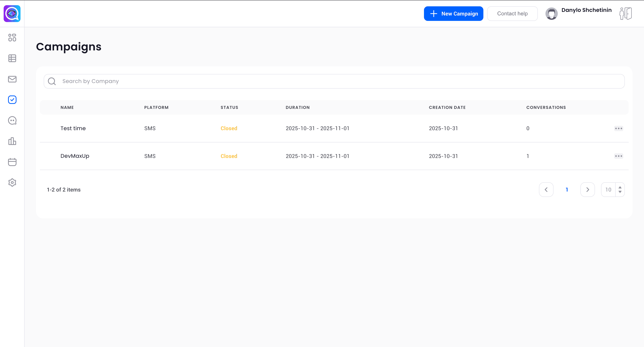Open the bar chart analytics sidebar icon
Image resolution: width=644 pixels, height=347 pixels.
tap(12, 141)
